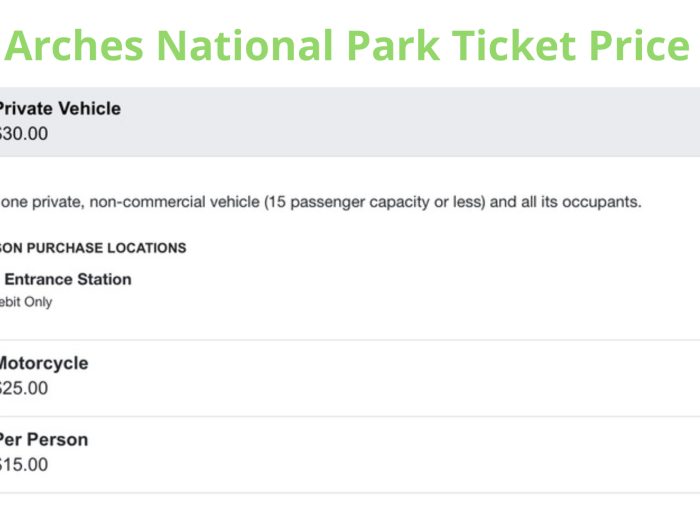The height and width of the screenshot is (525, 700).
Task: Select the $30.00 Private Vehicle price
Action: click(23, 133)
